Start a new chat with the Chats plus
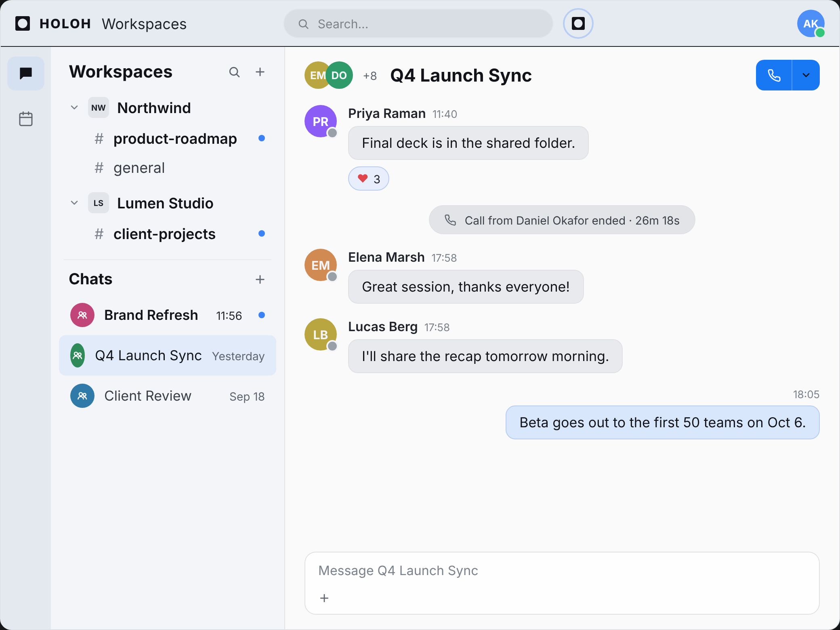840x630 pixels. pyautogui.click(x=260, y=279)
